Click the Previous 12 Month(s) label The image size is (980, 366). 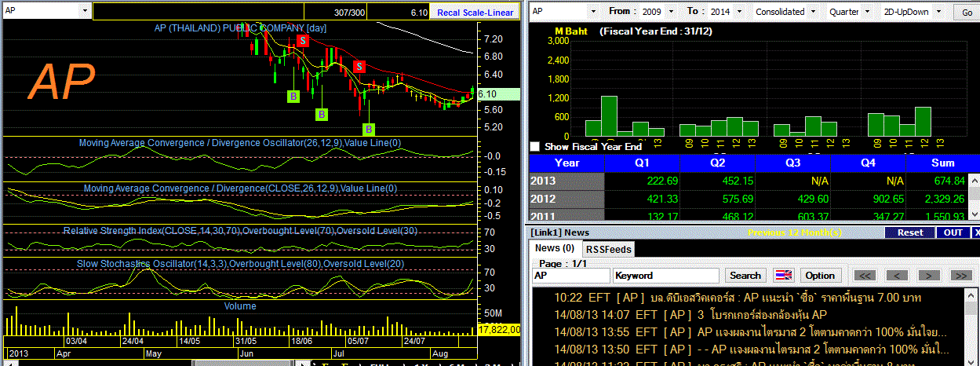[x=795, y=232]
